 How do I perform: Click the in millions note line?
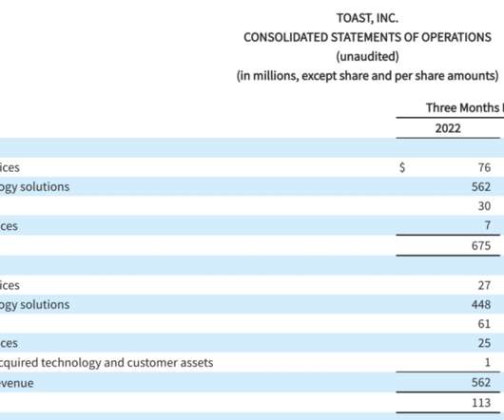point(367,76)
